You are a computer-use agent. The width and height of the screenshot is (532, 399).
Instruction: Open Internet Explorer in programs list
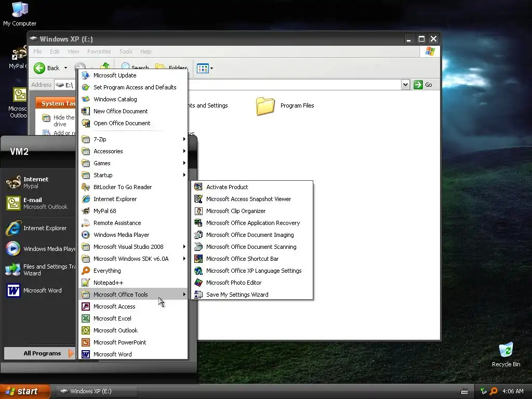[134, 199]
